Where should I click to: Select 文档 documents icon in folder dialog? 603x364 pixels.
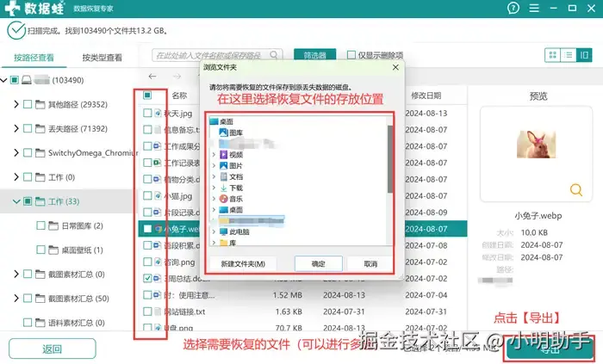223,176
